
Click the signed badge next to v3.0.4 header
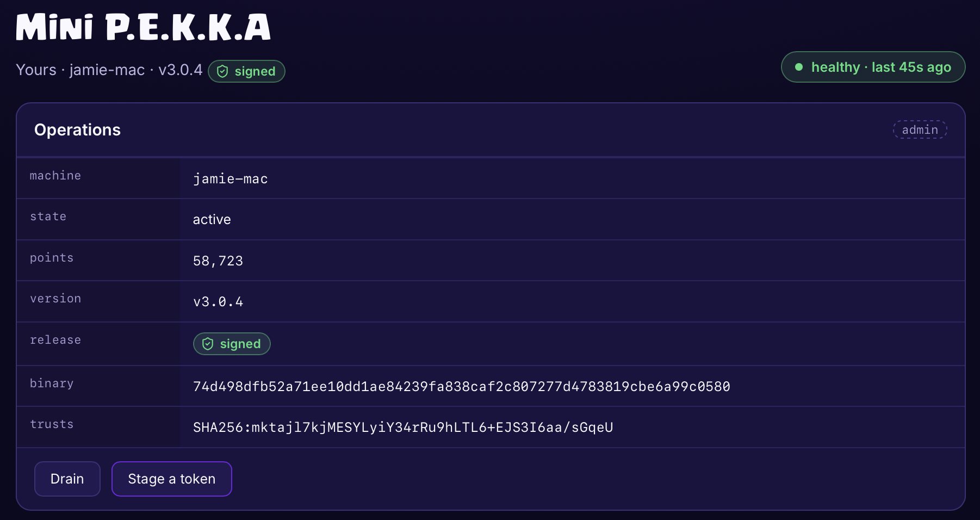[x=246, y=71]
